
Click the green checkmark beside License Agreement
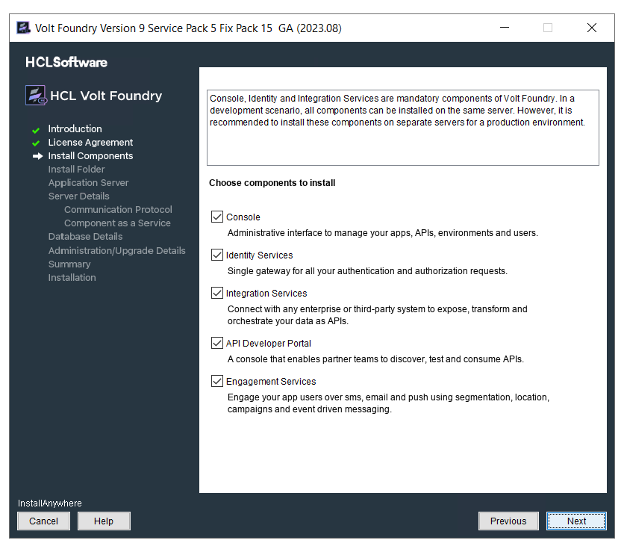click(36, 143)
